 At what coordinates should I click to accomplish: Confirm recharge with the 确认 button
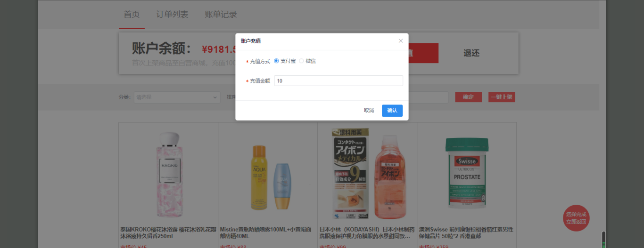pyautogui.click(x=392, y=111)
